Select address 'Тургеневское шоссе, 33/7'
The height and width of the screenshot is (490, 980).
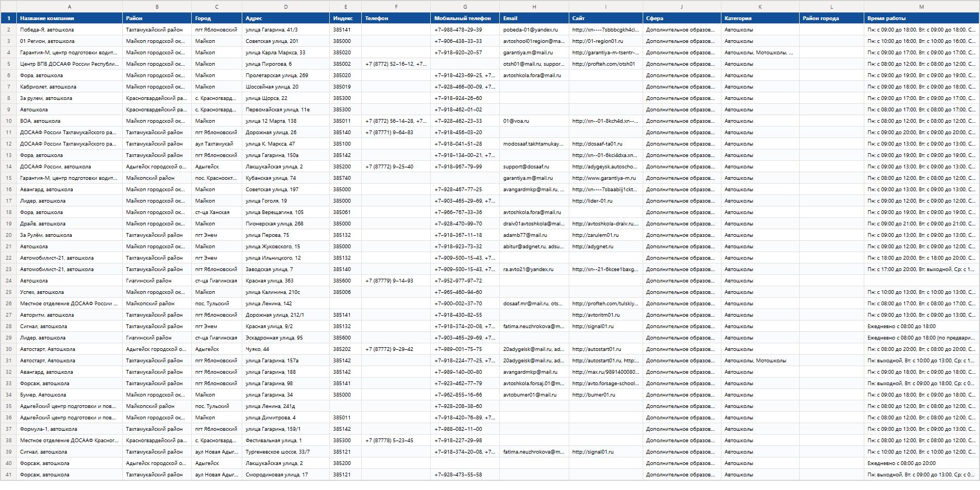pos(286,451)
